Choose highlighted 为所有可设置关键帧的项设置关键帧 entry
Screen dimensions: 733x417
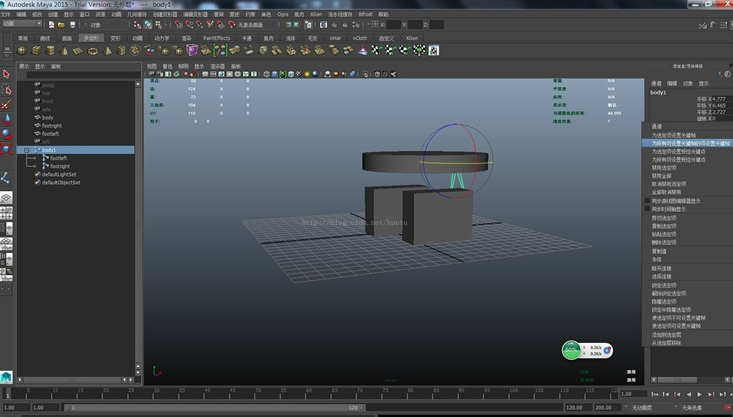(x=687, y=143)
